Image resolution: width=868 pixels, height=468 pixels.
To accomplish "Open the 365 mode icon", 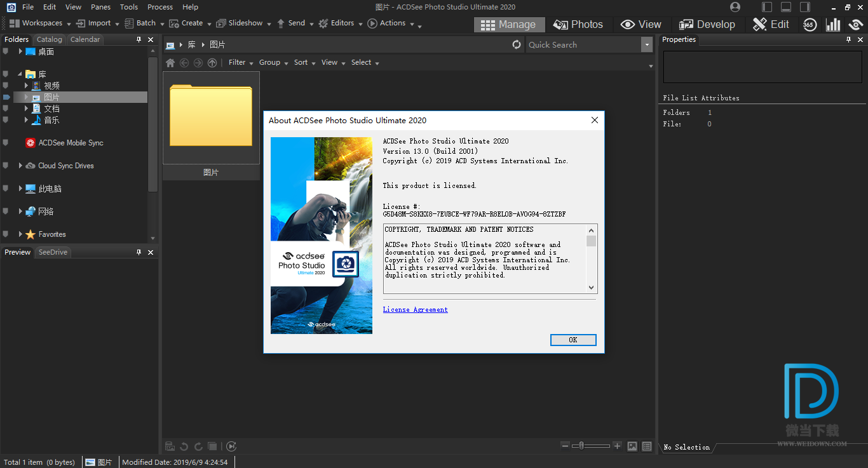I will tap(810, 25).
